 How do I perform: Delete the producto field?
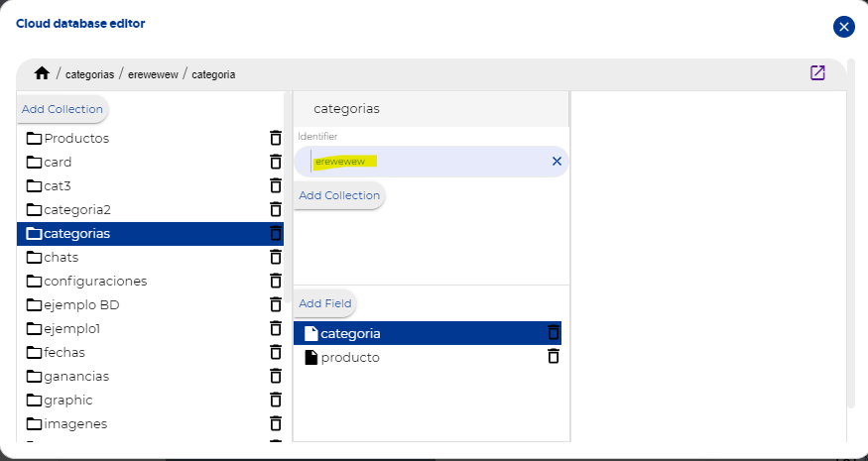click(x=553, y=357)
